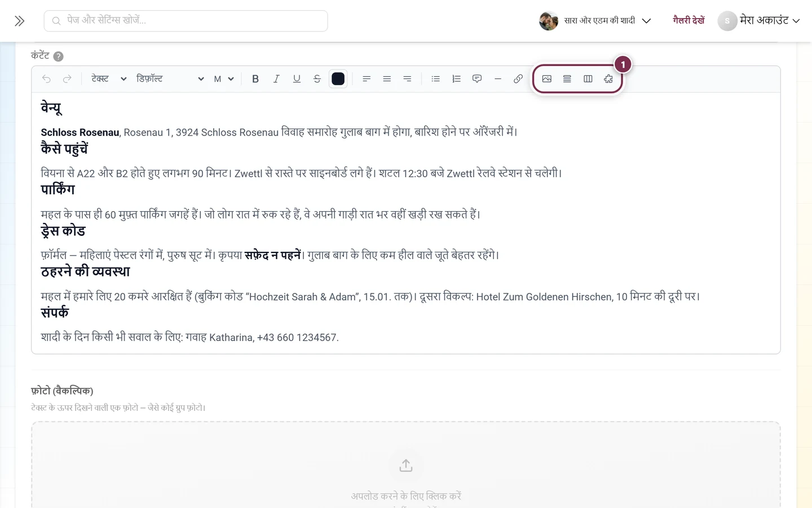Pick the dark text color swatch
This screenshot has width=812, height=508.
click(x=338, y=79)
